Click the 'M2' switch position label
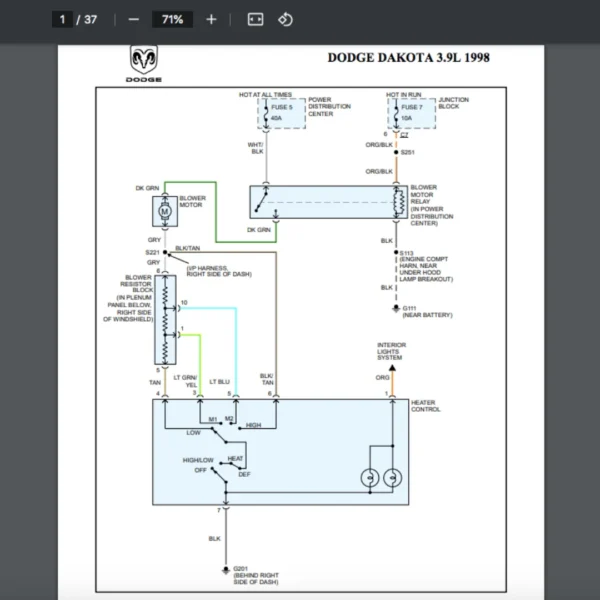 [x=229, y=418]
